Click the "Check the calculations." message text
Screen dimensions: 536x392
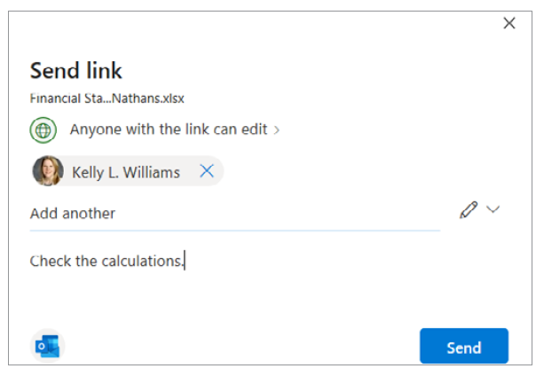pos(107,261)
